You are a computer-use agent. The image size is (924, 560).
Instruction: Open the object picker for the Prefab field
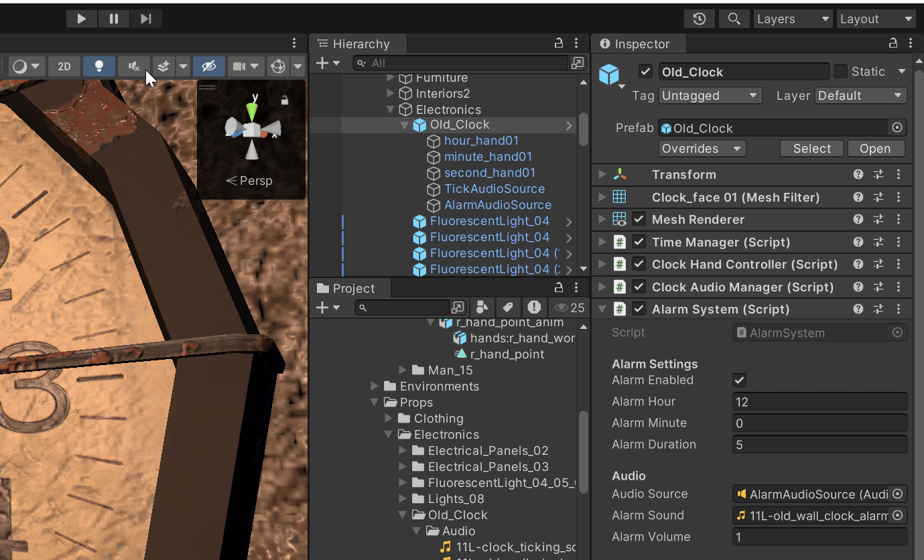click(x=897, y=128)
